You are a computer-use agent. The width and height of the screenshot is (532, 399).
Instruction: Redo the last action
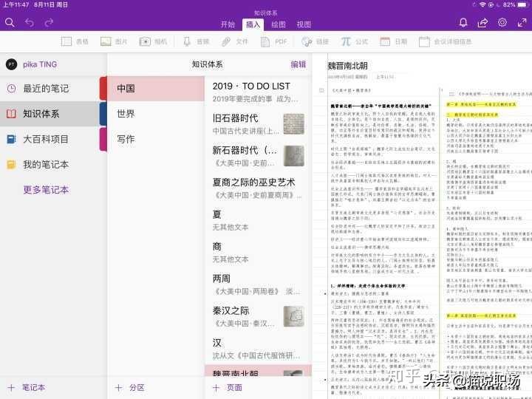[x=50, y=22]
